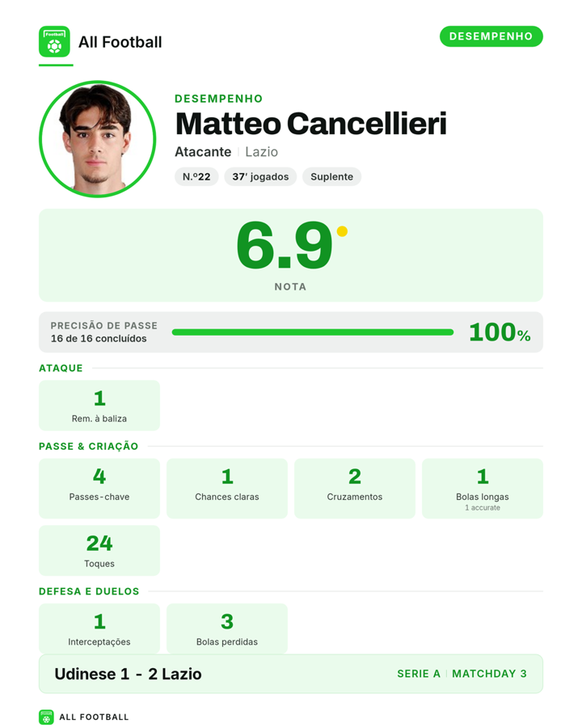Viewport: 582px width, 728px height.
Task: Click the green DESEMPENHO badge button
Action: [491, 36]
